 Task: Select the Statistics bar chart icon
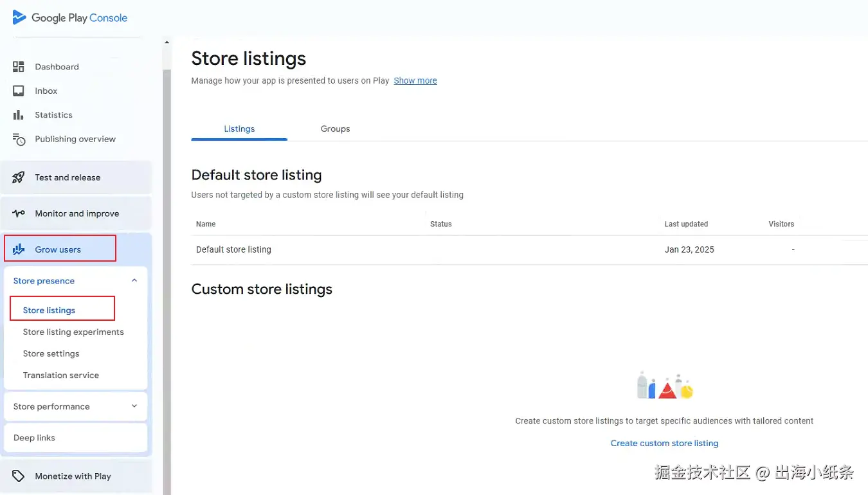19,115
